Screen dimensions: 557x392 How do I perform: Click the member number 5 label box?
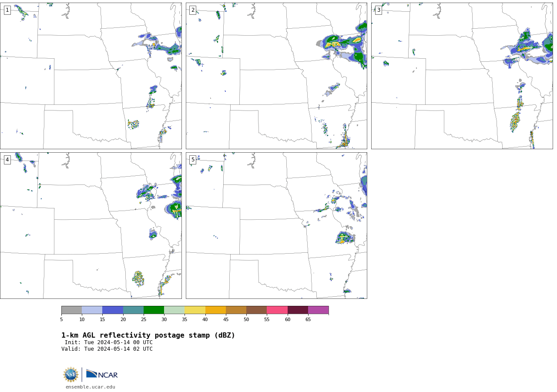193,160
